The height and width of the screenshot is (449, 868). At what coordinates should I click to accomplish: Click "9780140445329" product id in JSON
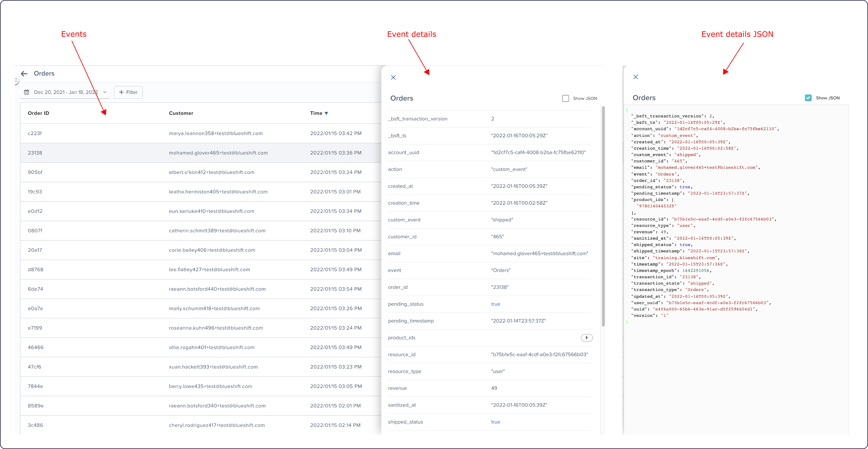(x=656, y=206)
